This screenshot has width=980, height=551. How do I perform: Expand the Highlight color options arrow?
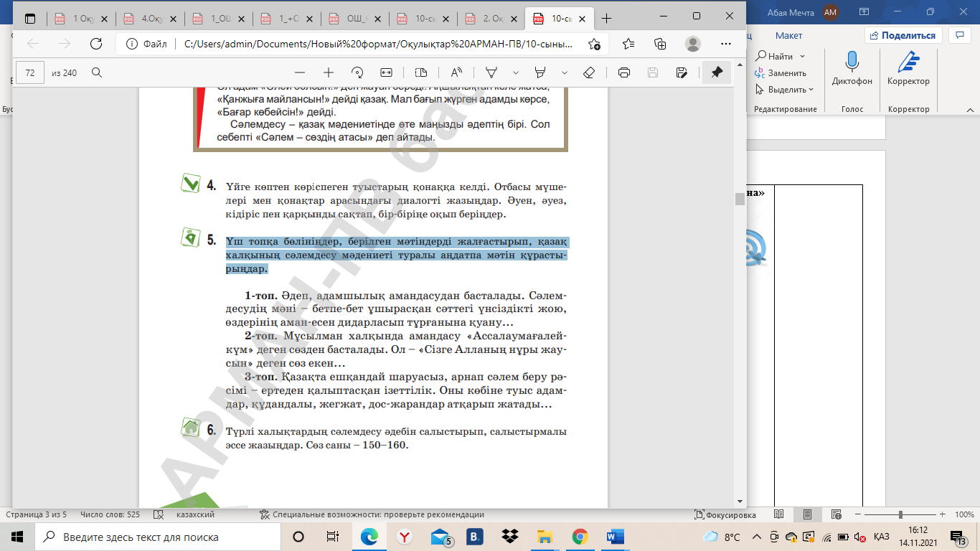click(x=565, y=72)
